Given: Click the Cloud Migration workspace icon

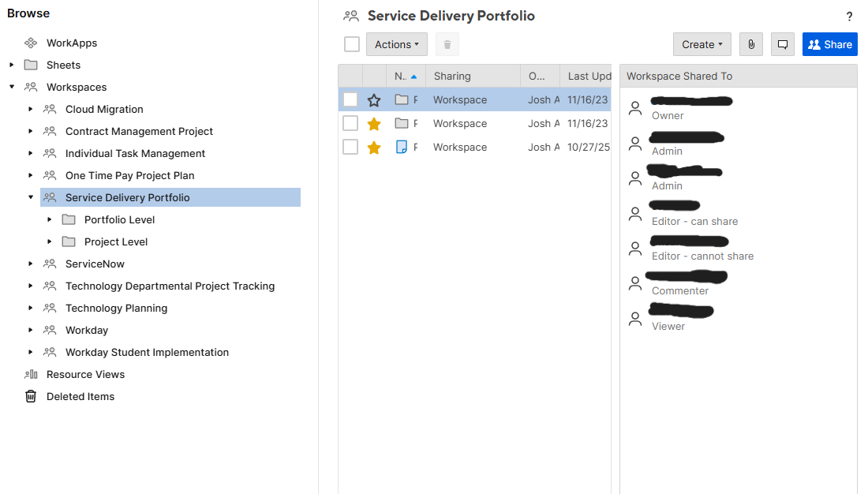Looking at the screenshot, I should pyautogui.click(x=50, y=109).
